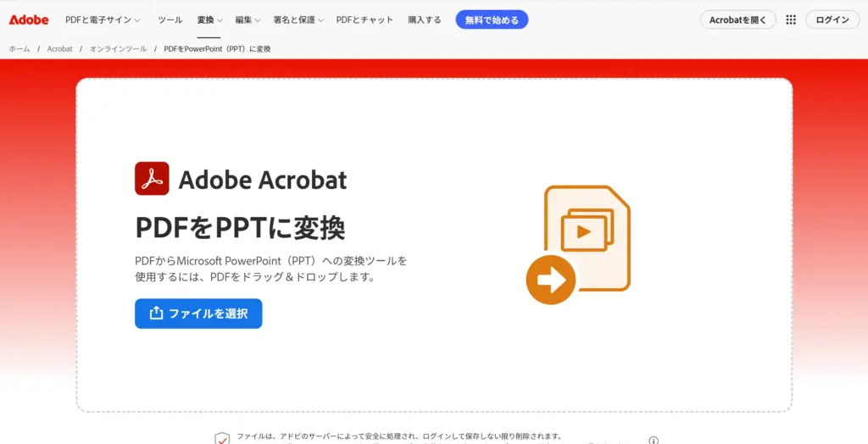Open the 購入する menu item

coord(425,20)
